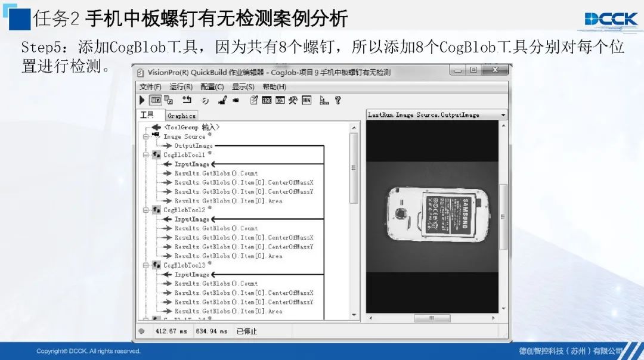Select CenterOfMassY output under CogBlobTool3
Image resolution: width=644 pixels, height=360 pixels.
pos(244,302)
